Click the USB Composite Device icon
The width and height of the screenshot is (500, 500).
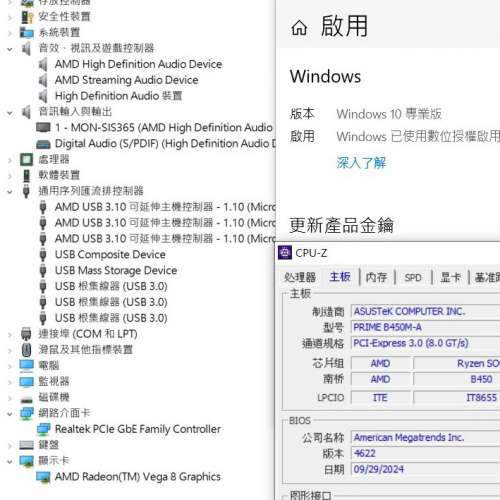coord(43,255)
